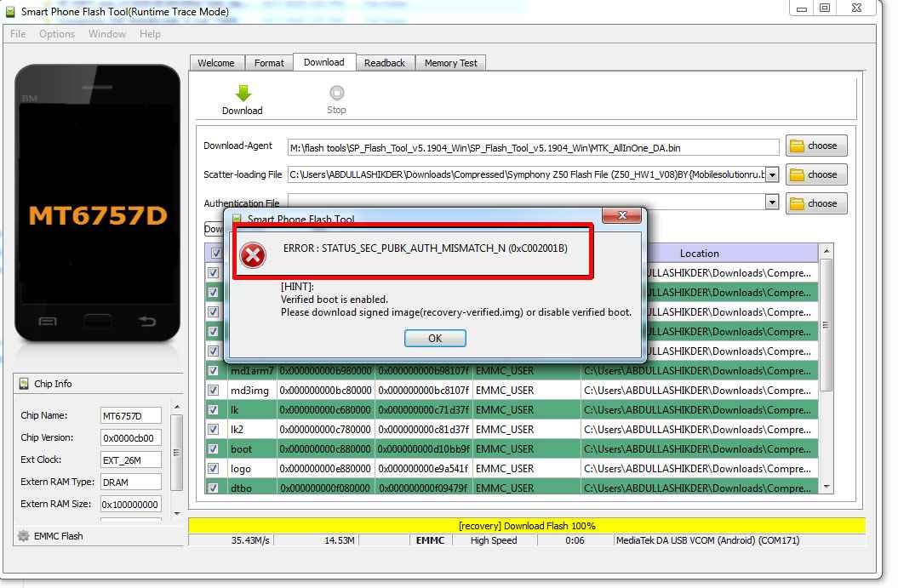The width and height of the screenshot is (898, 588).
Task: Open folder chooser for Download-Agent file
Action: pyautogui.click(x=815, y=146)
